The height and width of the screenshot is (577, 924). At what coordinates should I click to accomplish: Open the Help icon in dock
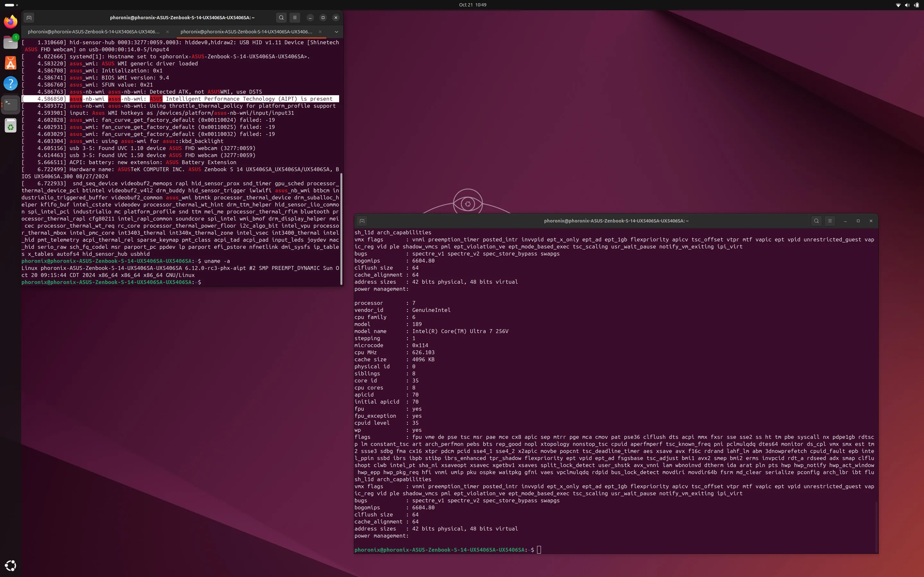(10, 83)
